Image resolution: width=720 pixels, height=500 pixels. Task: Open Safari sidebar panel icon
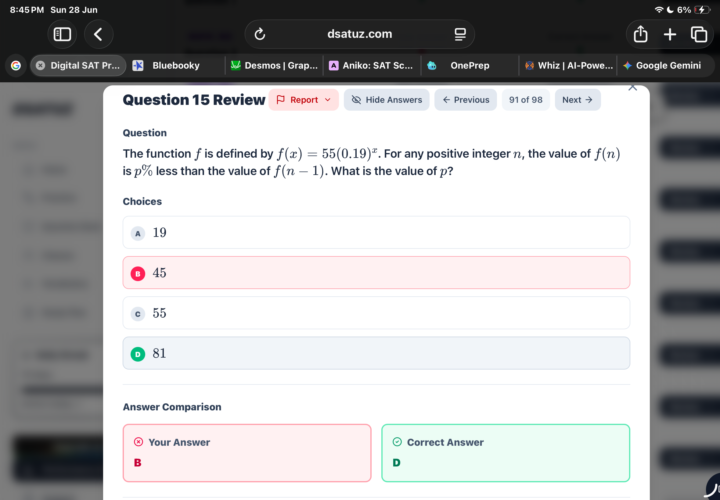click(62, 34)
